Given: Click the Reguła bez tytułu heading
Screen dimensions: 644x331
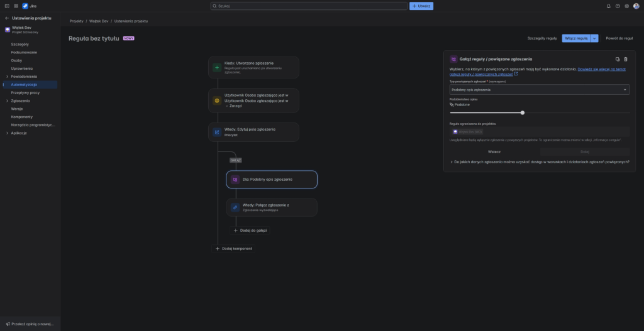Looking at the screenshot, I should pos(94,38).
